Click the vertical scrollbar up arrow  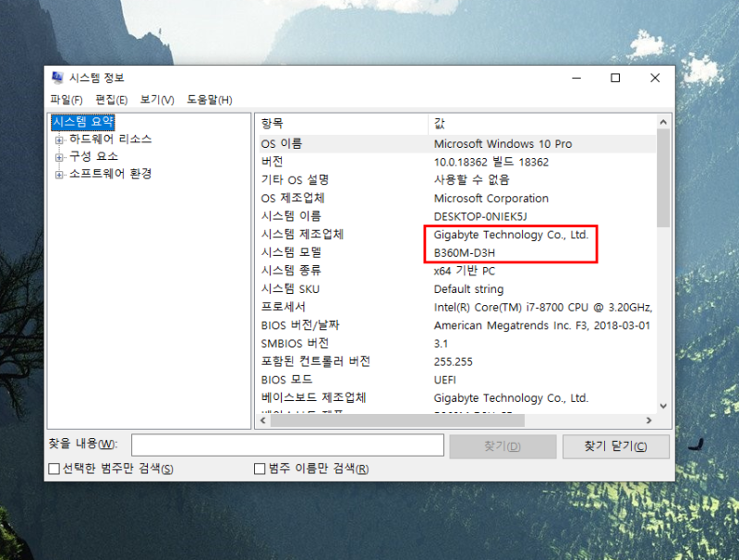click(663, 122)
